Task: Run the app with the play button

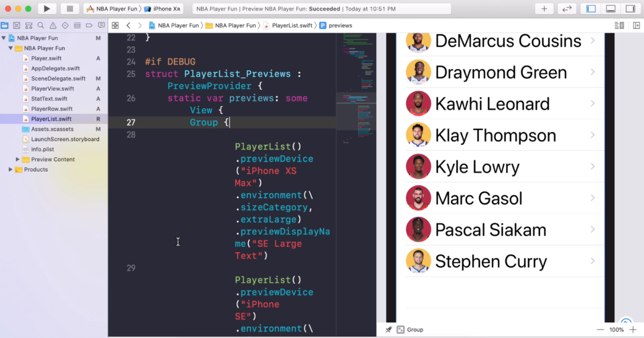Action: pos(46,8)
